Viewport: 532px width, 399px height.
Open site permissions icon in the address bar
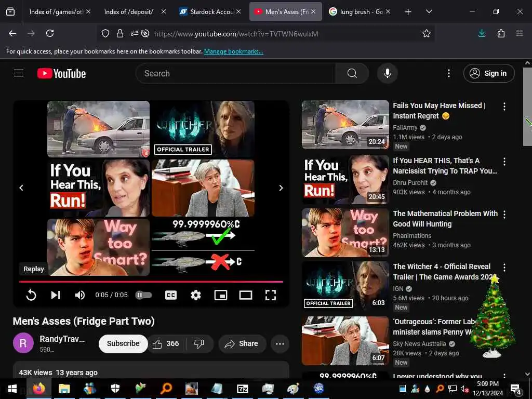pyautogui.click(x=135, y=33)
